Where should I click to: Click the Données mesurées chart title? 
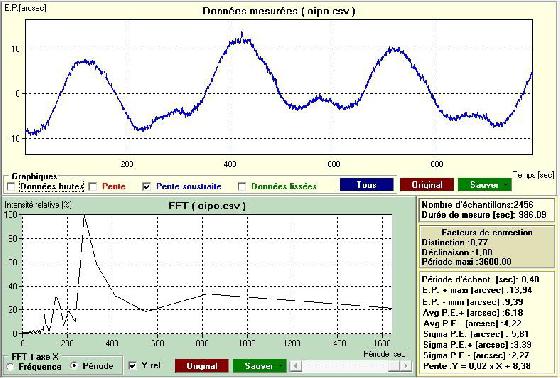tap(279, 11)
